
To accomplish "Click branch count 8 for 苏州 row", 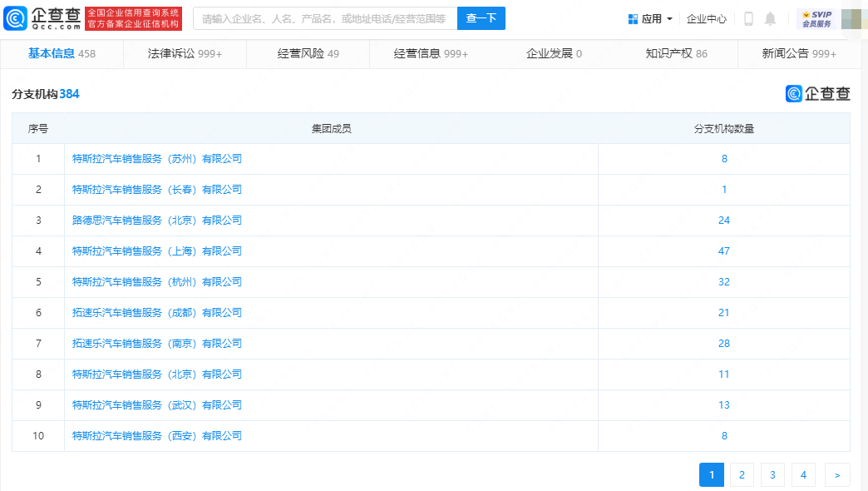I will [x=724, y=159].
